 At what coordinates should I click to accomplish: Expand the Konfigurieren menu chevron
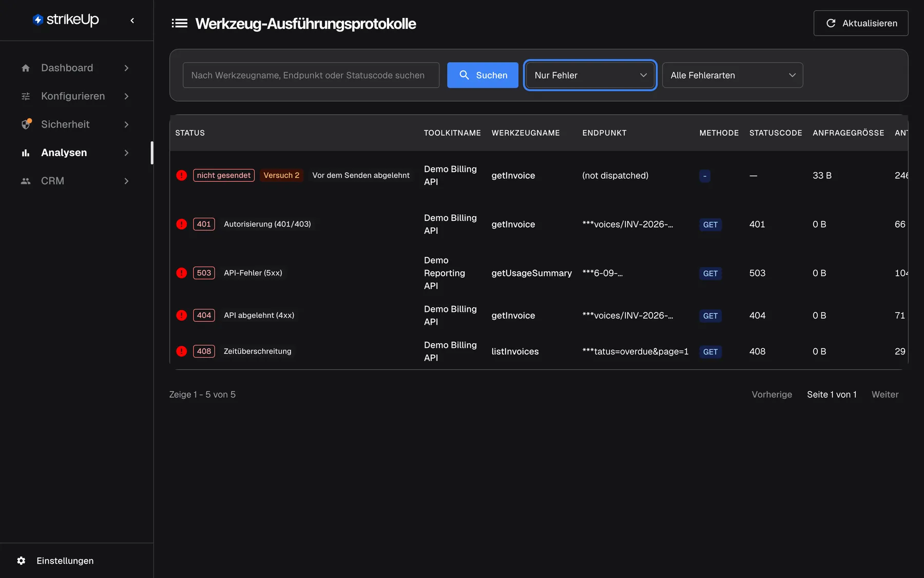[x=126, y=96]
